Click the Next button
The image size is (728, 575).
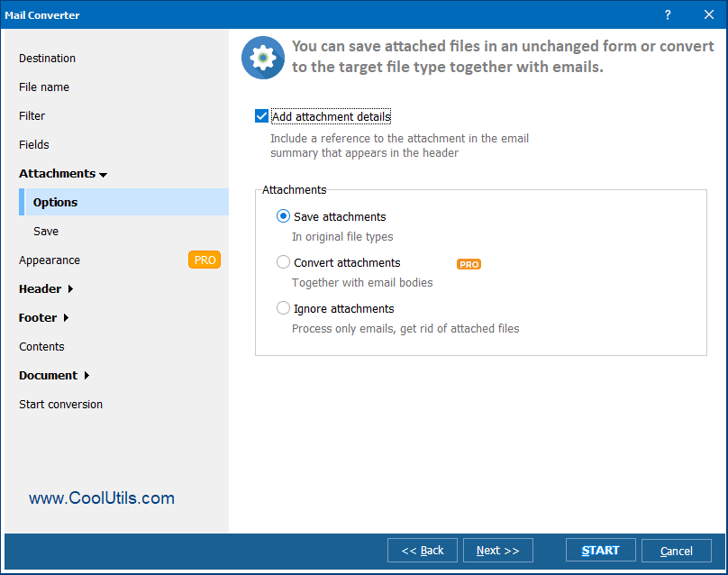[497, 550]
